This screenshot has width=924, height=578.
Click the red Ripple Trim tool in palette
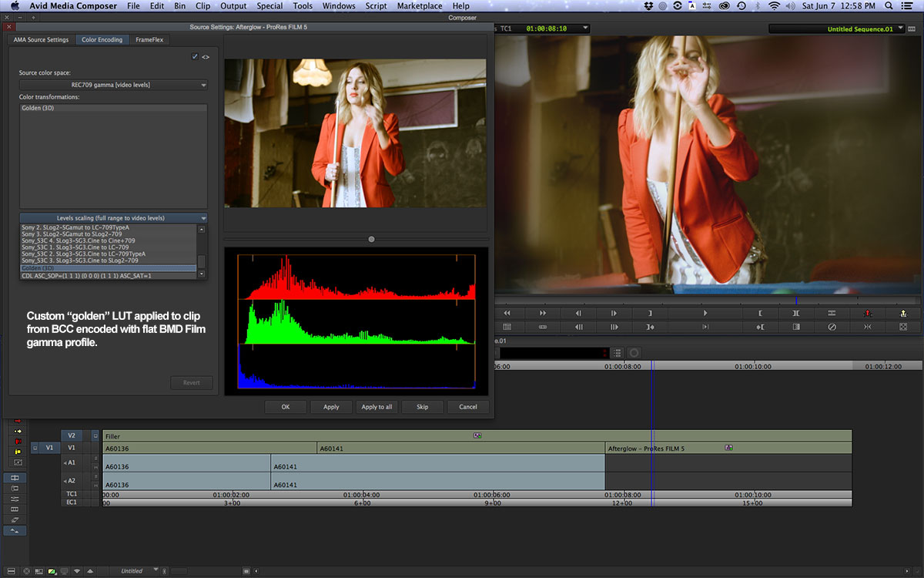(18, 442)
